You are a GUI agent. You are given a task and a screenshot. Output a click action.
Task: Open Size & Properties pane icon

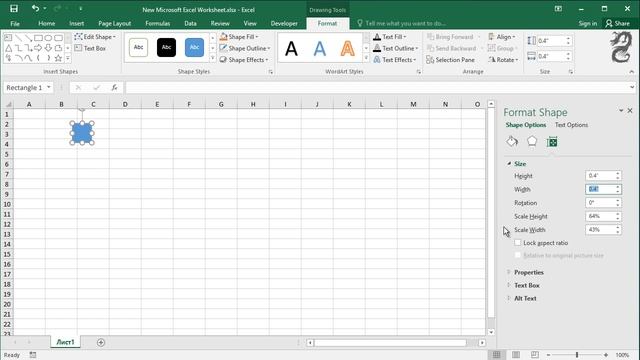(x=552, y=142)
